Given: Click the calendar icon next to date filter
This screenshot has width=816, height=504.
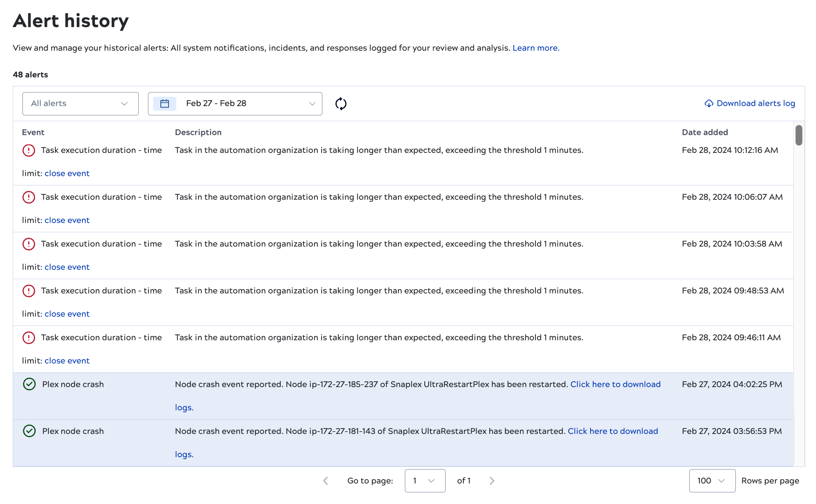Looking at the screenshot, I should coord(165,103).
